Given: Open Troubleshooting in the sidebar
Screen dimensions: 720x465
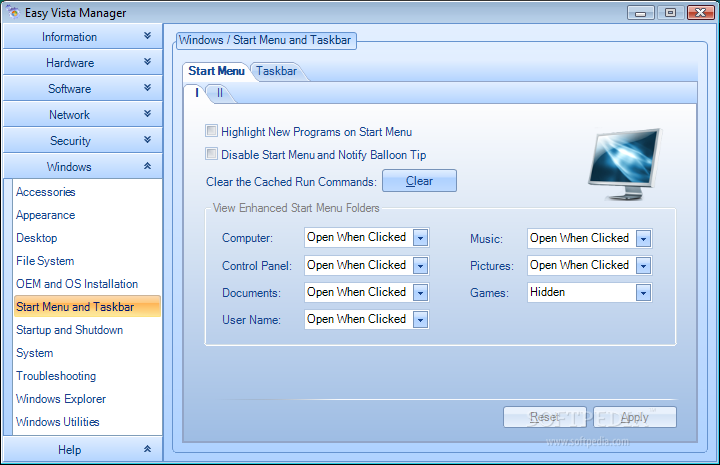Looking at the screenshot, I should click(x=56, y=375).
